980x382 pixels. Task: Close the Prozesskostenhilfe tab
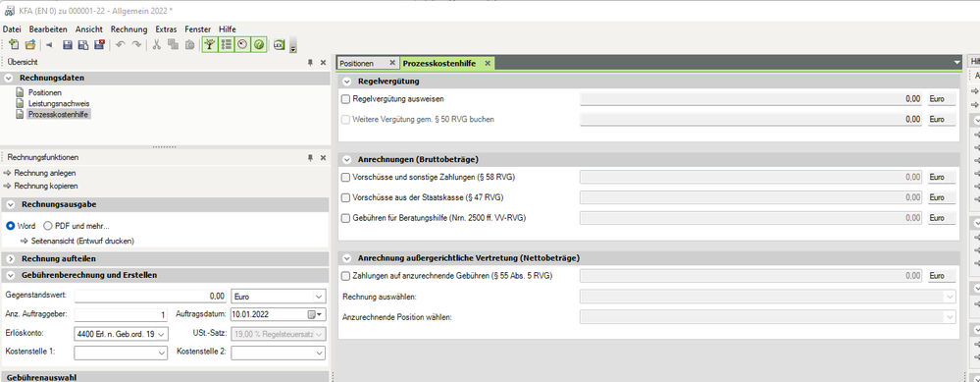pyautogui.click(x=488, y=63)
